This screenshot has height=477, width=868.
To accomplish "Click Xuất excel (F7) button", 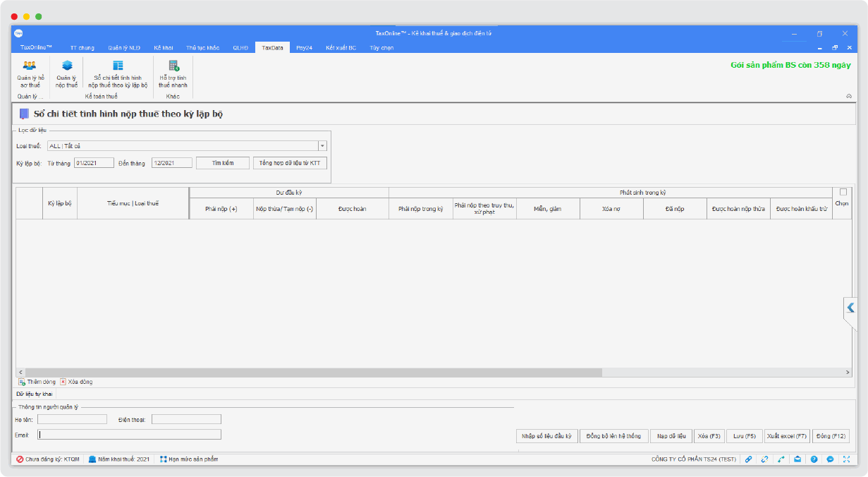I will pos(786,436).
